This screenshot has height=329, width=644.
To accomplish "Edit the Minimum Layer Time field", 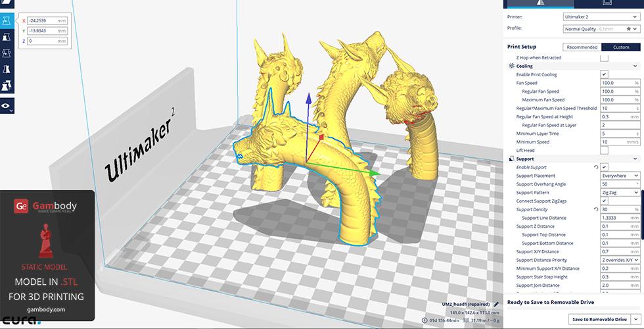I will click(620, 134).
